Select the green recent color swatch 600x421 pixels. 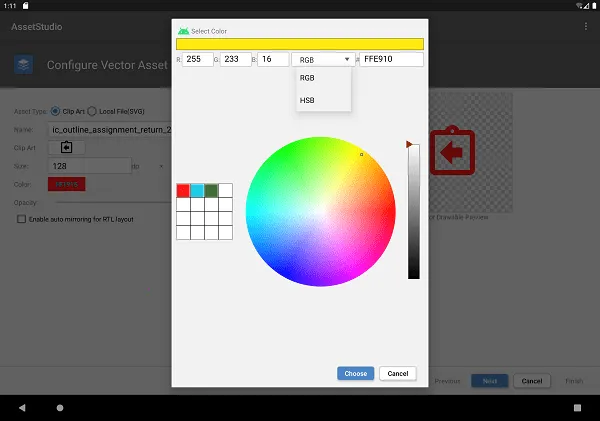[211, 190]
